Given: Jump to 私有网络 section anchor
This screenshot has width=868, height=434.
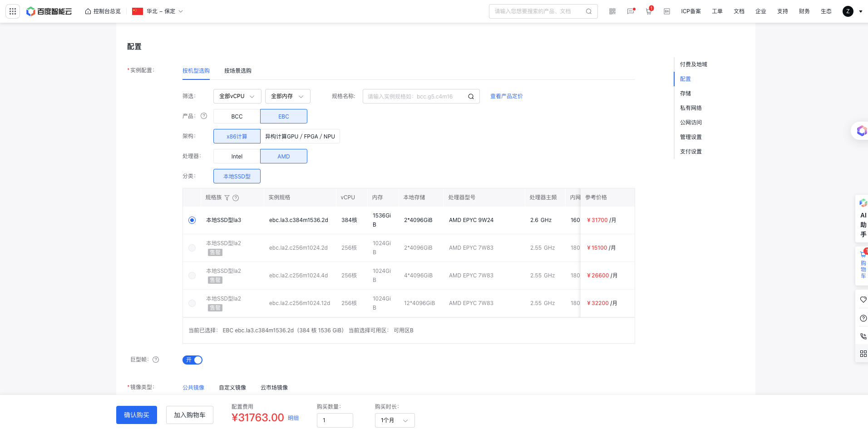Looking at the screenshot, I should (x=691, y=108).
